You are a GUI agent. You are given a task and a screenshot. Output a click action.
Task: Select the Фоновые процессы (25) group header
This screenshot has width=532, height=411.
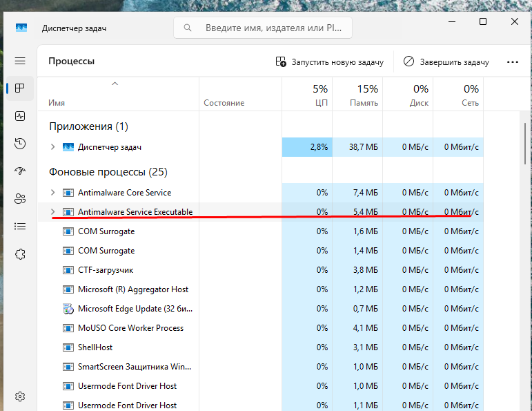coord(108,172)
